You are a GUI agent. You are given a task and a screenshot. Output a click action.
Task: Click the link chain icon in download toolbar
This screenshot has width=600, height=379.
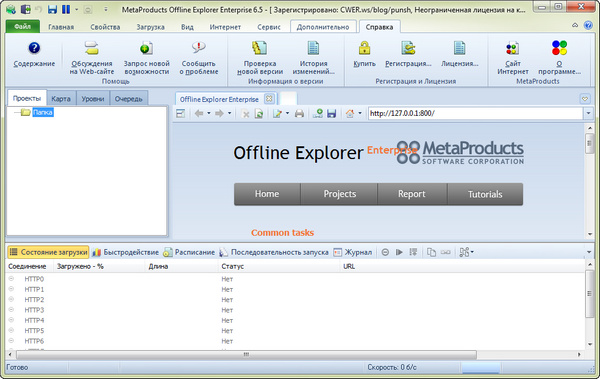pyautogui.click(x=445, y=252)
